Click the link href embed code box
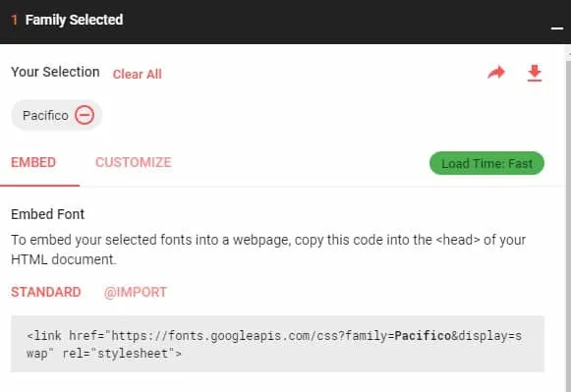The height and width of the screenshot is (392, 571). (277, 344)
